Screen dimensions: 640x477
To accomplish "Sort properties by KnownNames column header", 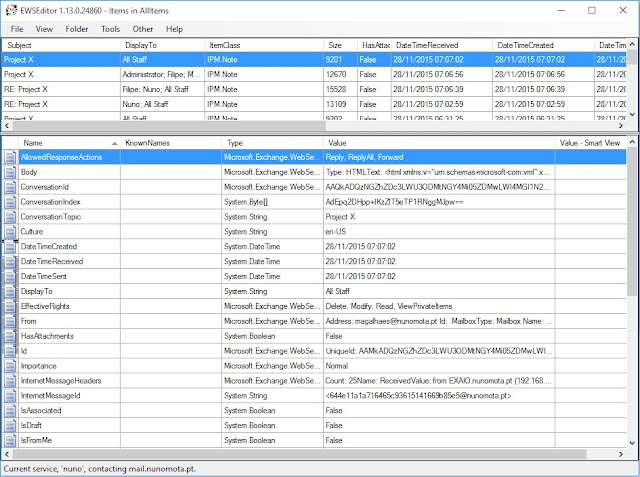I will coord(171,143).
